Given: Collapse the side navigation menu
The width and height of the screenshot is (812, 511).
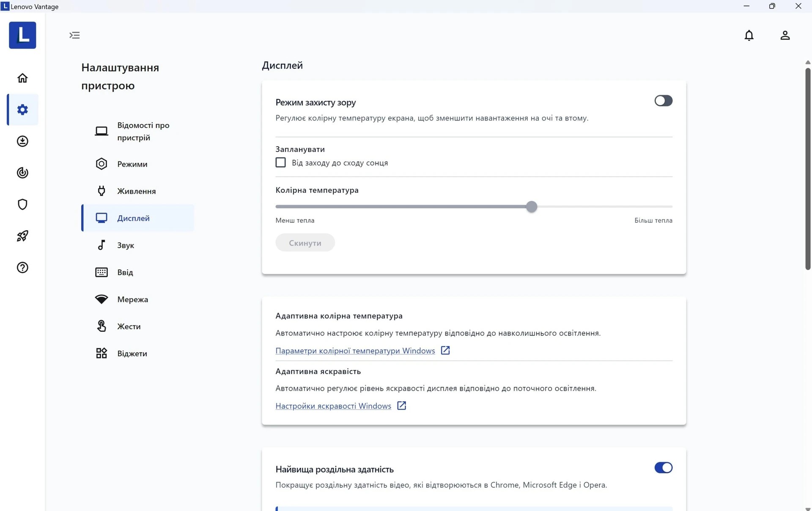Looking at the screenshot, I should [x=74, y=36].
